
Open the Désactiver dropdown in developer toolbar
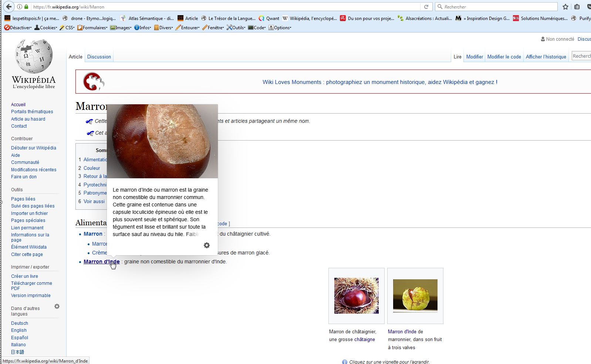[x=18, y=27]
